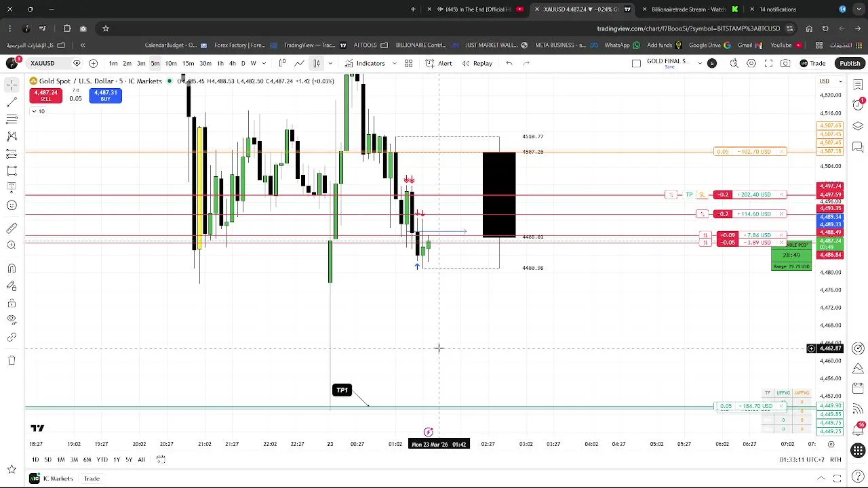The width and height of the screenshot is (868, 488).
Task: Select the 1M date range
Action: tap(60, 460)
